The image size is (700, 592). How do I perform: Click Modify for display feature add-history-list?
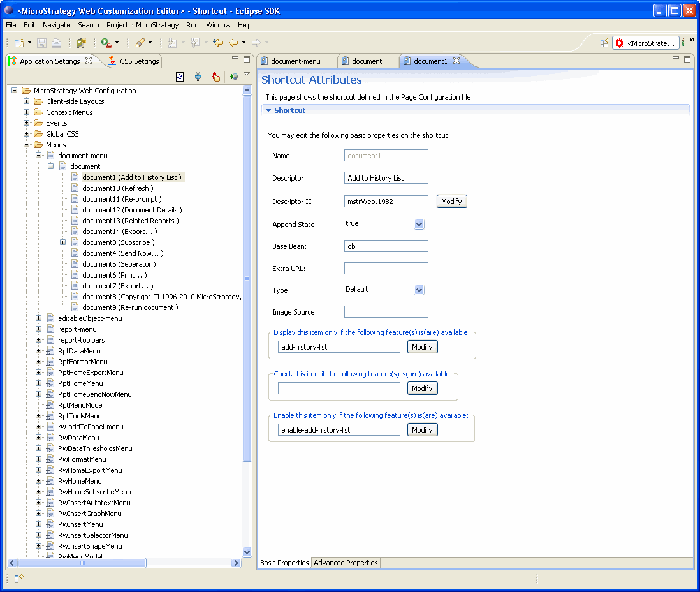(x=422, y=346)
